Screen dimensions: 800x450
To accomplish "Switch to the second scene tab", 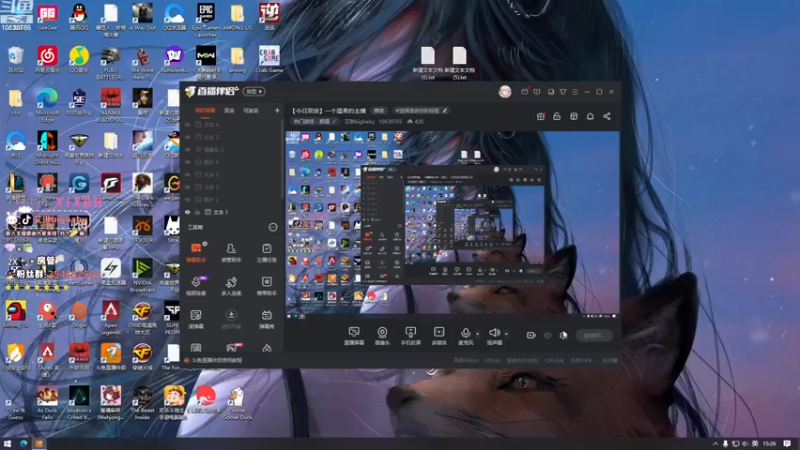I will 230,111.
